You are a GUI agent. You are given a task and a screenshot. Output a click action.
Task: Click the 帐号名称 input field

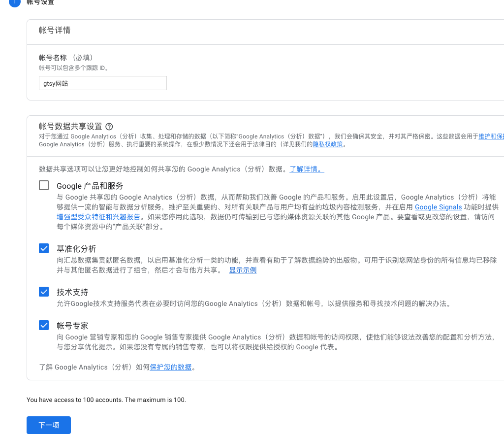tap(102, 83)
